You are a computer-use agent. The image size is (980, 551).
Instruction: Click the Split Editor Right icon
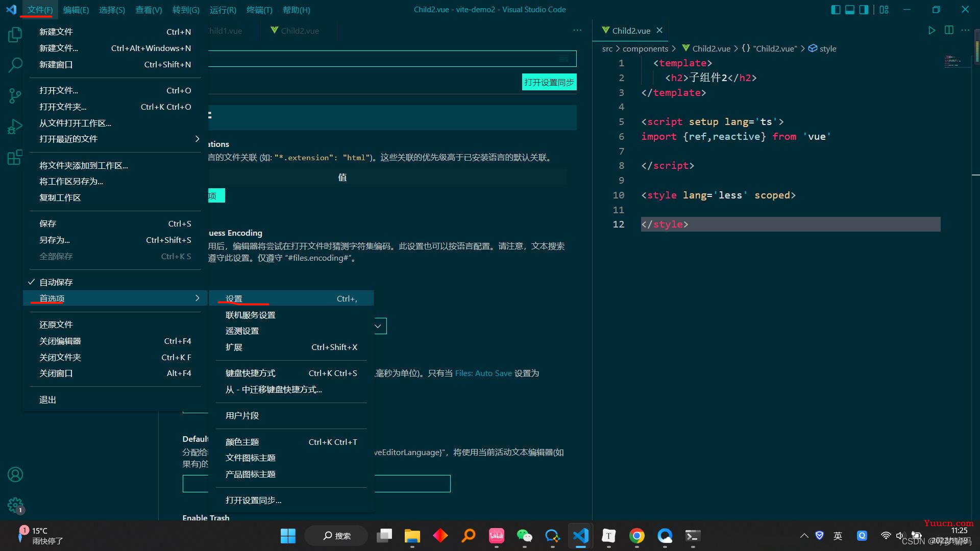coord(949,30)
